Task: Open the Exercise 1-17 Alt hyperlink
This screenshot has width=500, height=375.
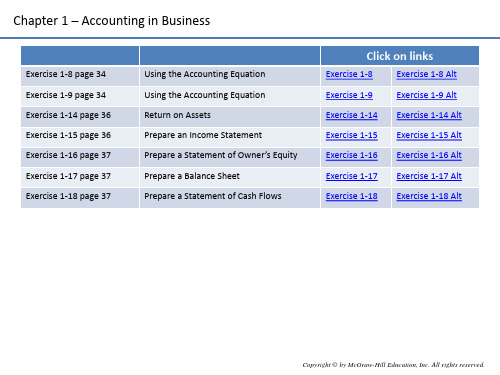Action: tap(429, 176)
